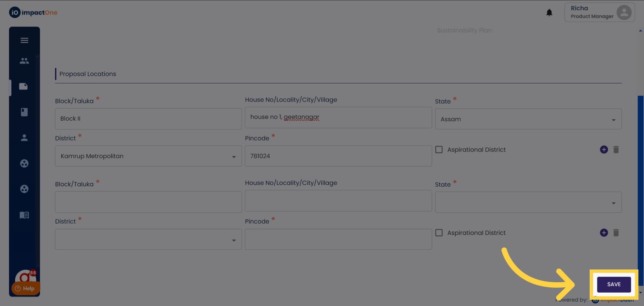The image size is (644, 306).
Task: Delete the second proposal location row
Action: (616, 233)
